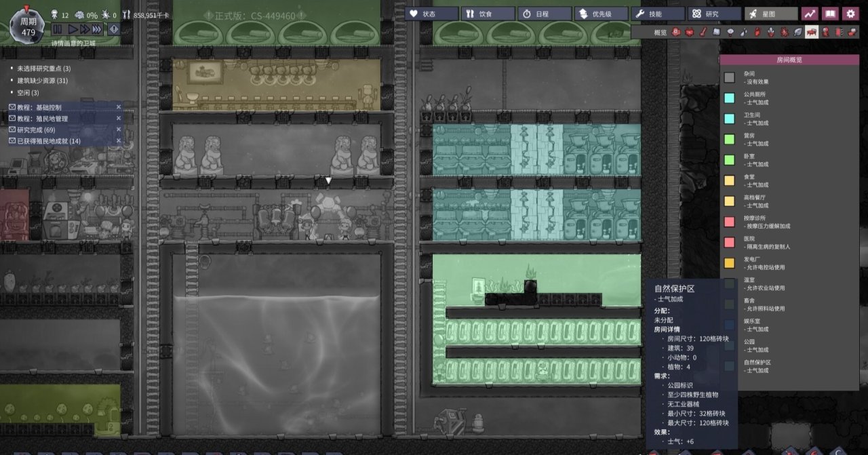The width and height of the screenshot is (868, 455).
Task: Open the Exosuit overlay
Action: coord(825,32)
